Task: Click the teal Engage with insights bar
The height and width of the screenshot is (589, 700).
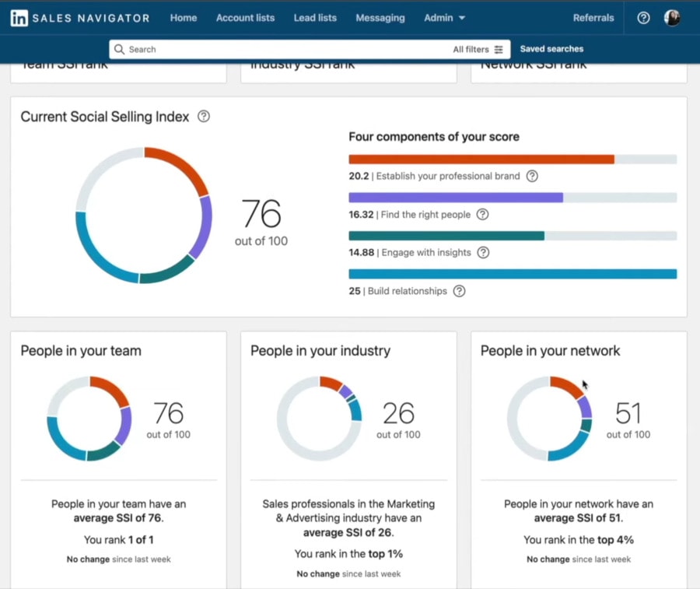Action: point(446,236)
